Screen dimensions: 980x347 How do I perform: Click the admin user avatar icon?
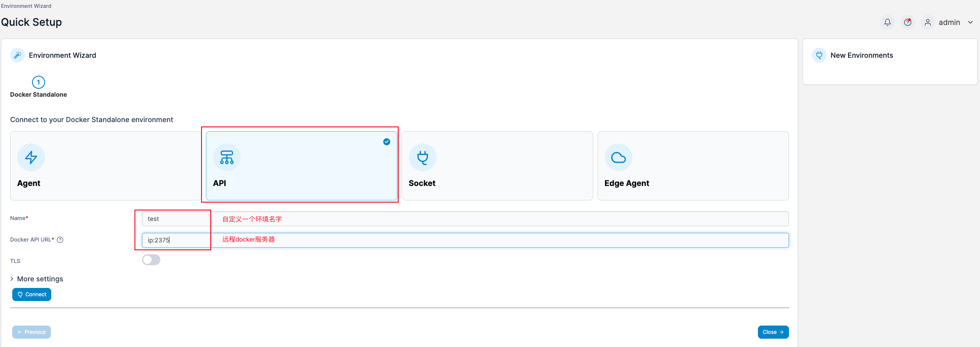pos(928,22)
